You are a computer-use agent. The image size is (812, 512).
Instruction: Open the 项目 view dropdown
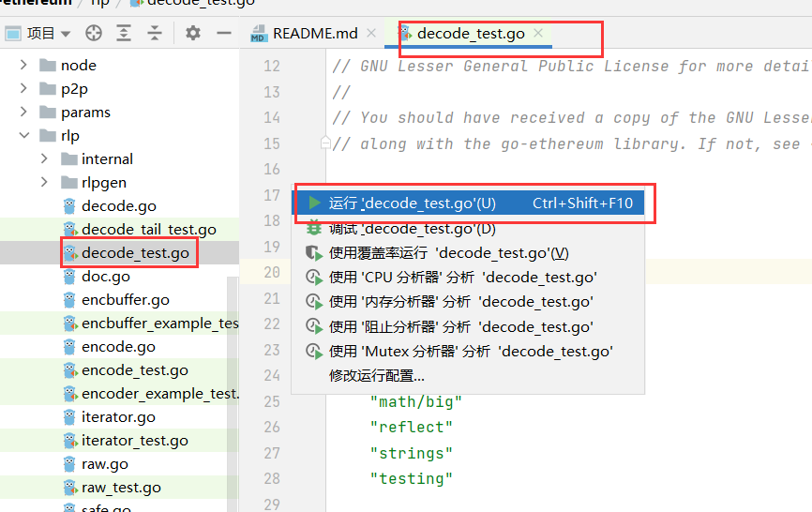point(48,34)
